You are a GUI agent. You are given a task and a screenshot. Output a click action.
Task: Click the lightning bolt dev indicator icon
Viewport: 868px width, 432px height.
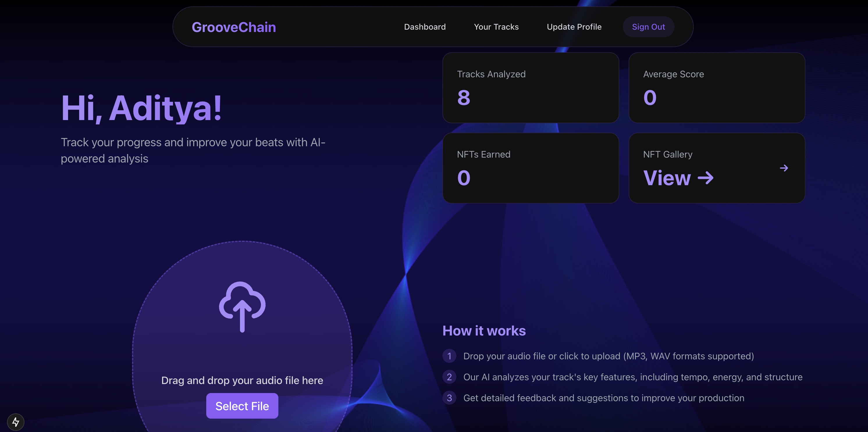[x=15, y=422]
